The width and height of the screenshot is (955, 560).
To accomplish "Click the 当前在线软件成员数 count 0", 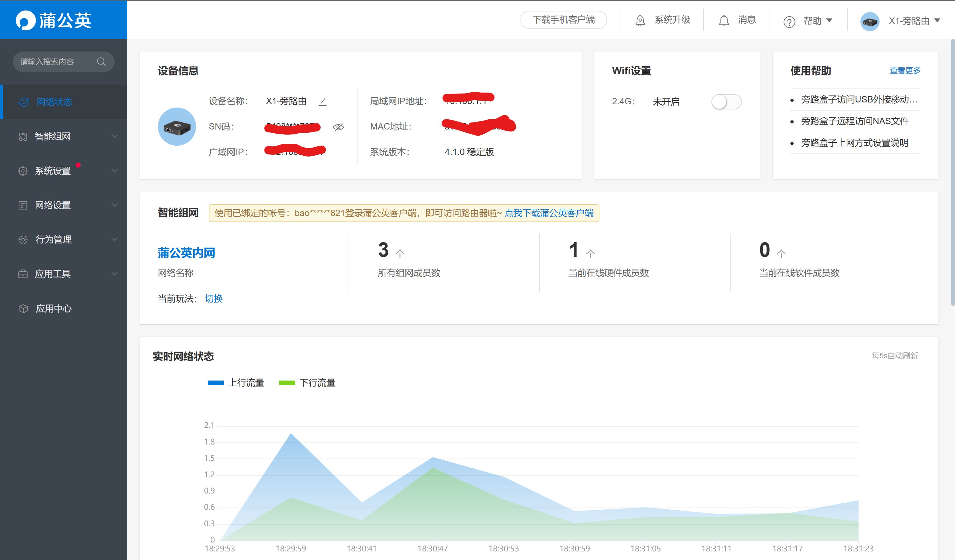I will [x=765, y=250].
